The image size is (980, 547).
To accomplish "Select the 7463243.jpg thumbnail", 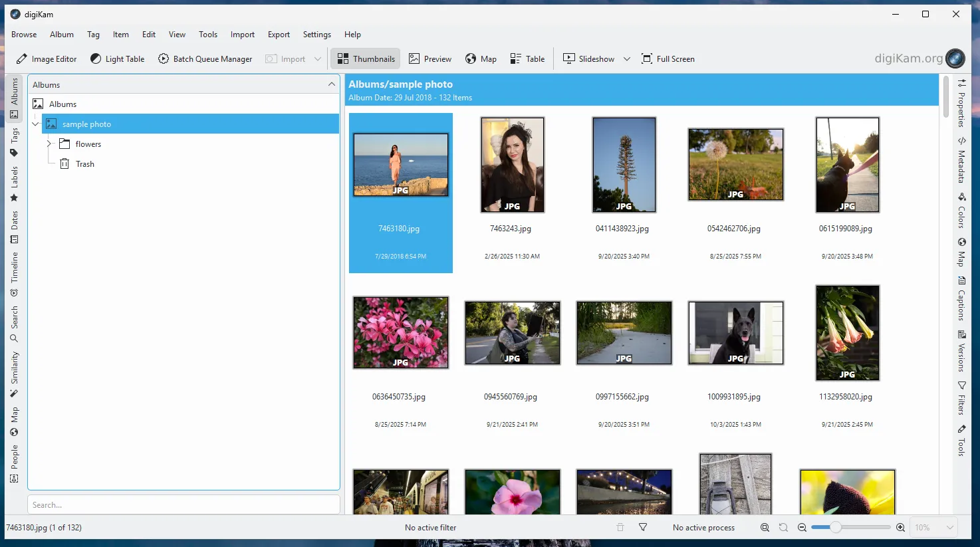I will pyautogui.click(x=512, y=165).
